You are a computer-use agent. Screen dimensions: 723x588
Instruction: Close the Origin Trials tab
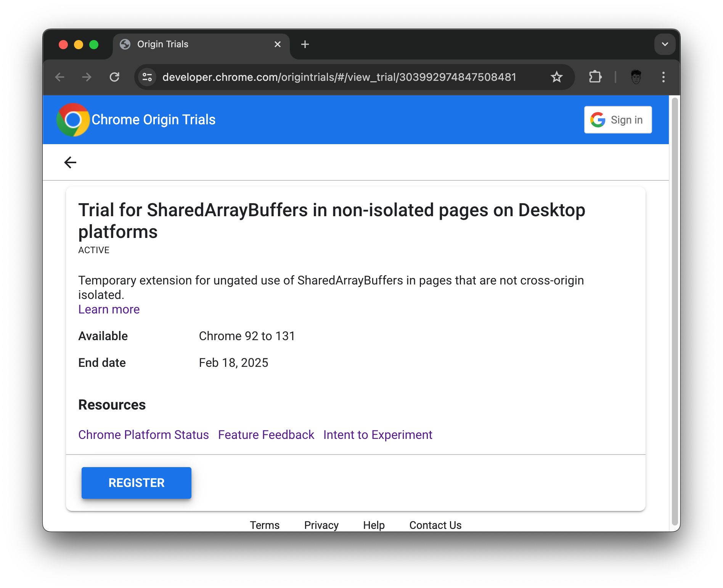[277, 44]
